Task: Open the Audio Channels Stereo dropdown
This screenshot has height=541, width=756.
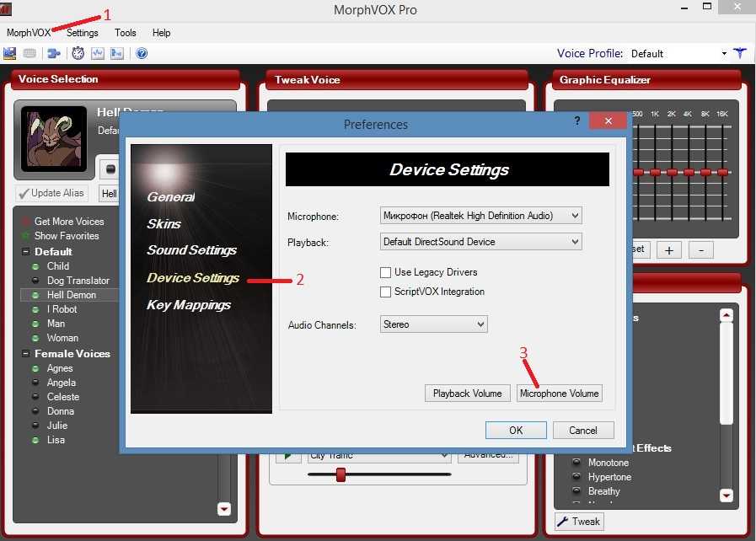Action: [433, 324]
